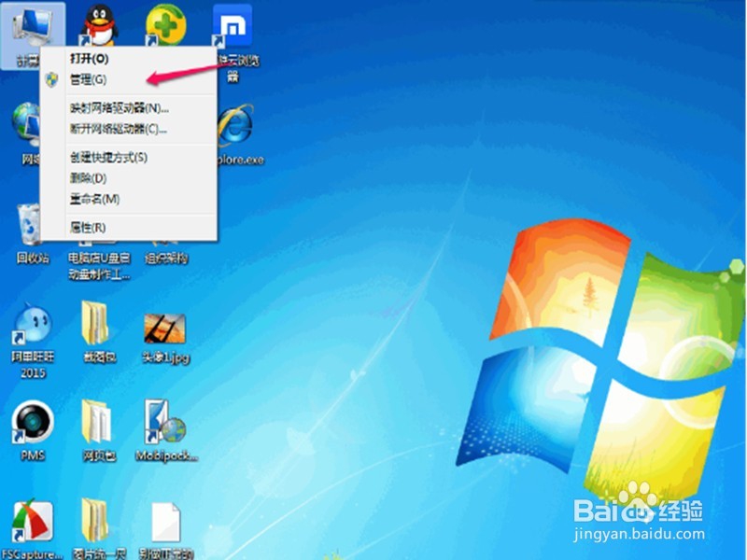Select the 网页包 folder icon

point(96,422)
